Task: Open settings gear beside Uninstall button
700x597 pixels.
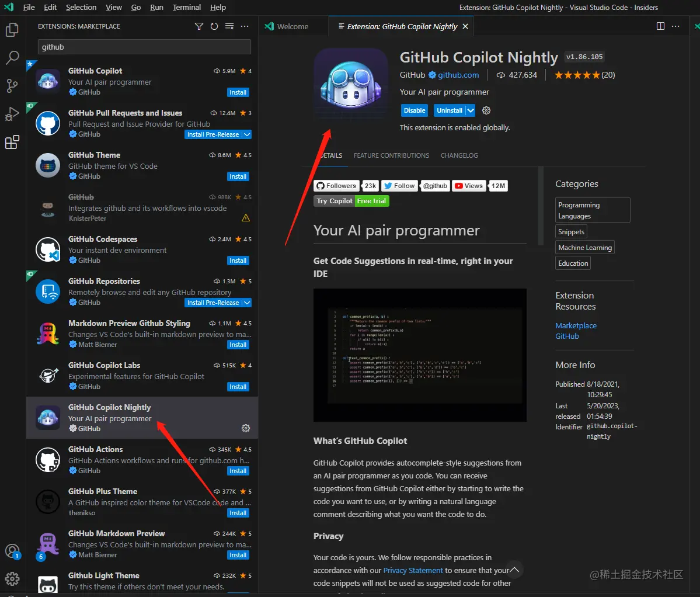Action: coord(486,110)
